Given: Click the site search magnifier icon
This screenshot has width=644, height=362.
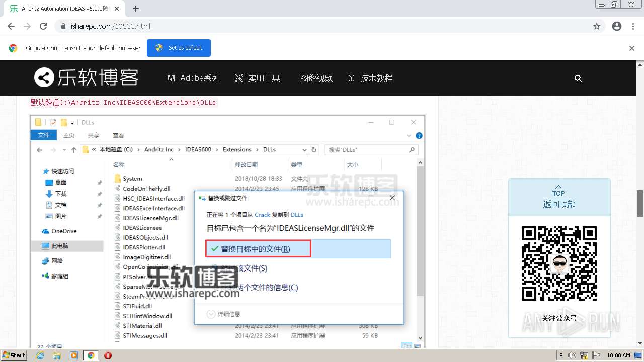Looking at the screenshot, I should 578,78.
